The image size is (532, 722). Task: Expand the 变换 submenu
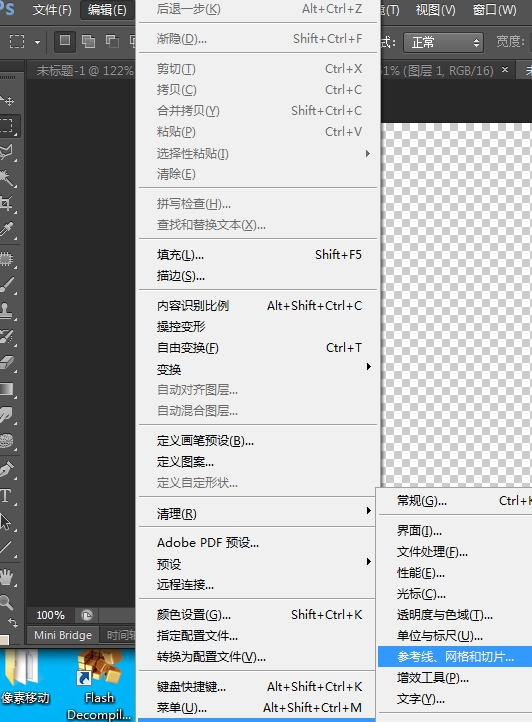coord(258,369)
